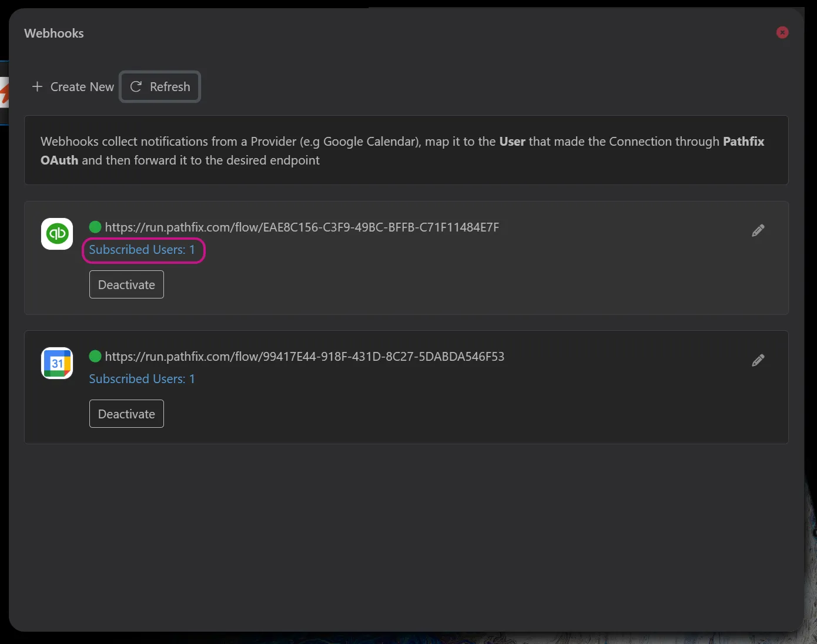Deactivate the QuickBooks webhook
The image size is (817, 644).
(x=126, y=284)
